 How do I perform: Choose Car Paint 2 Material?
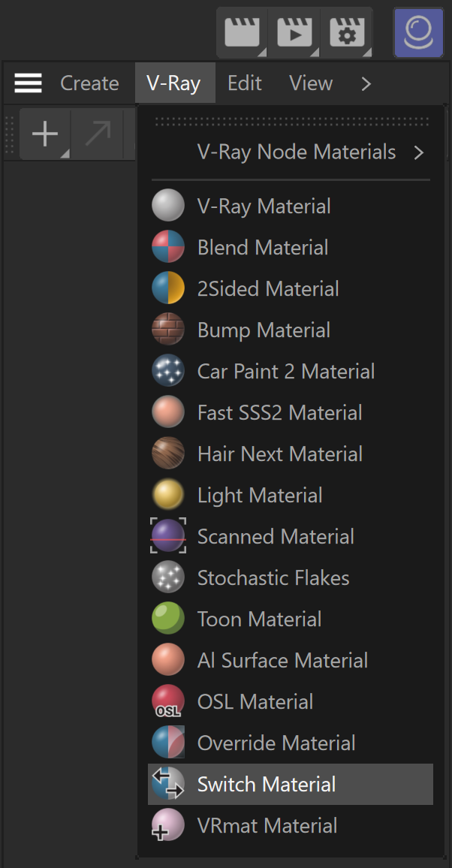291,371
